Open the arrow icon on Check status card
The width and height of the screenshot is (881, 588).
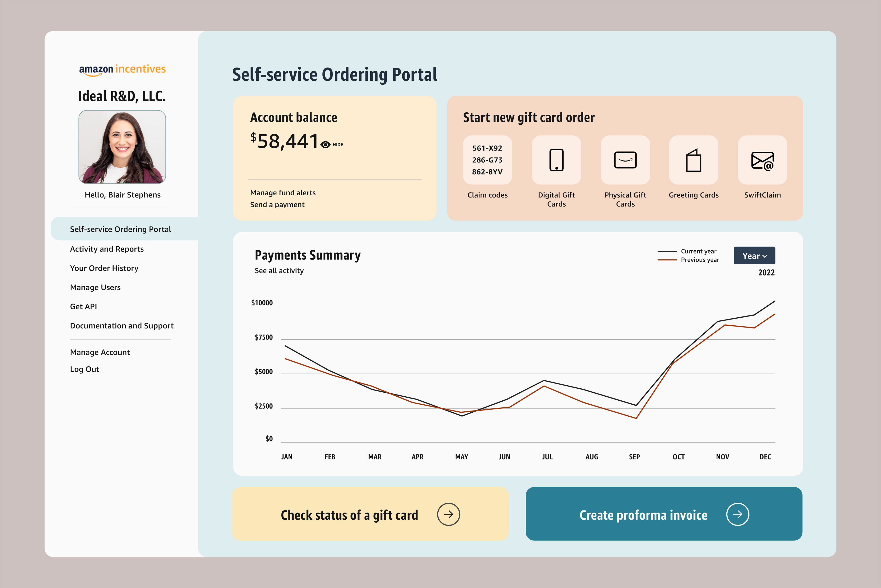(x=449, y=514)
